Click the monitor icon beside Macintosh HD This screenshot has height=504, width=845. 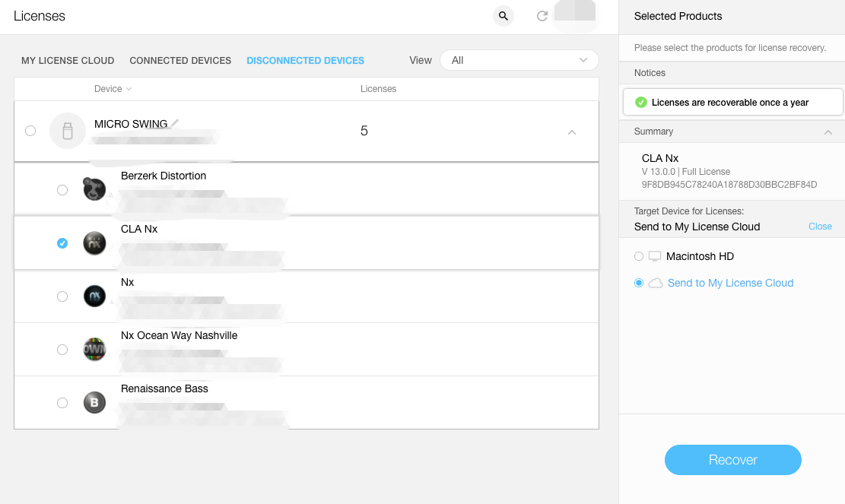tap(655, 256)
